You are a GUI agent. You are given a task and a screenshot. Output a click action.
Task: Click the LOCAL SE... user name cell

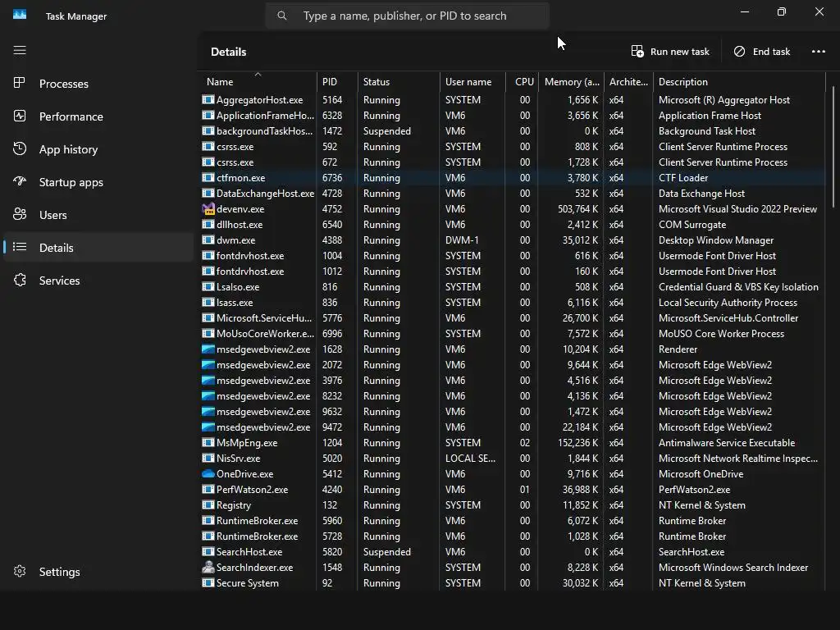[470, 458]
